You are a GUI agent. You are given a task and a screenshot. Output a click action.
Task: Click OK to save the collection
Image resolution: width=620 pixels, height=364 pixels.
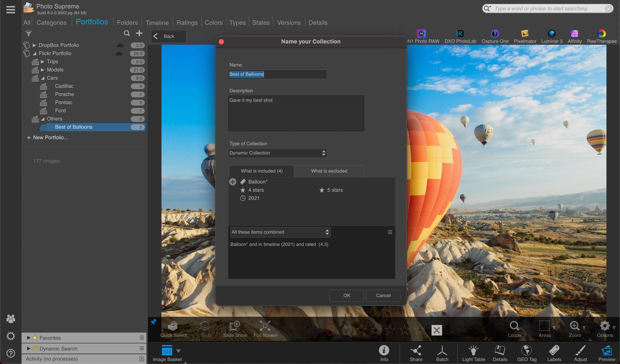point(346,295)
